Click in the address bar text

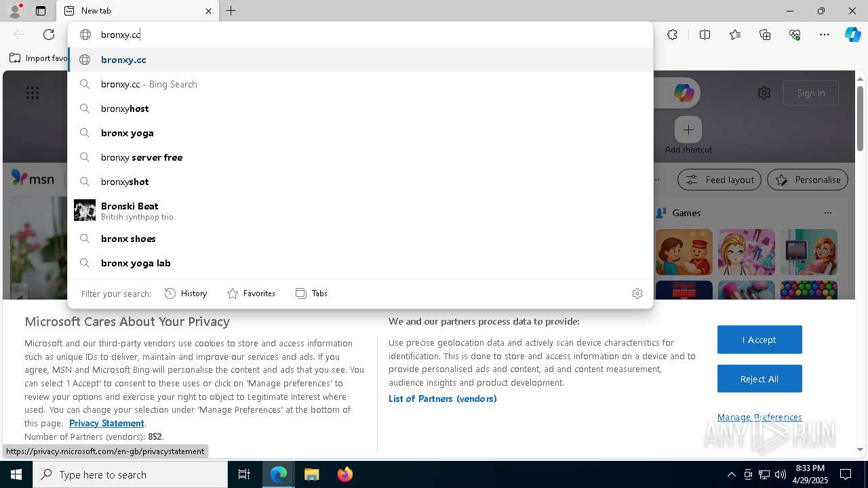[120, 35]
